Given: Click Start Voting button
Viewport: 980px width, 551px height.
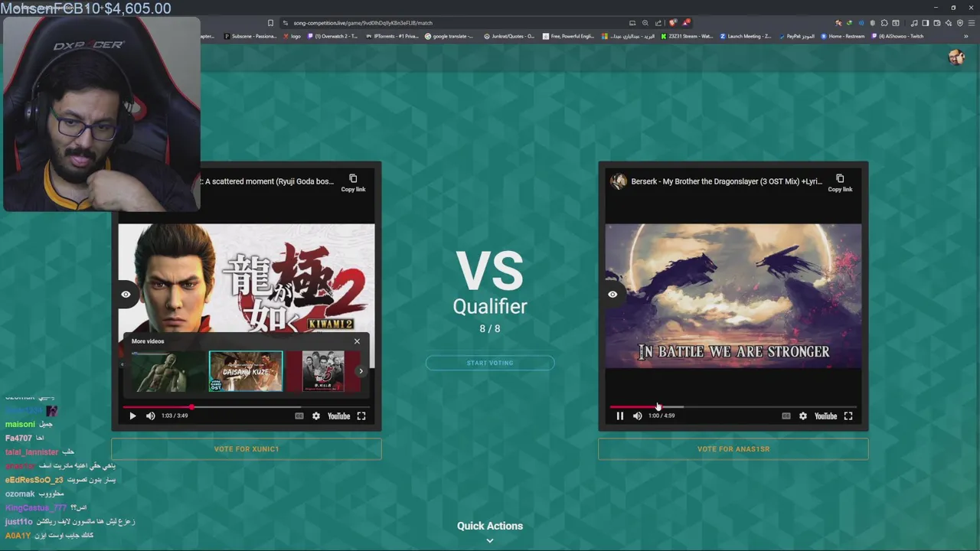Looking at the screenshot, I should point(490,363).
